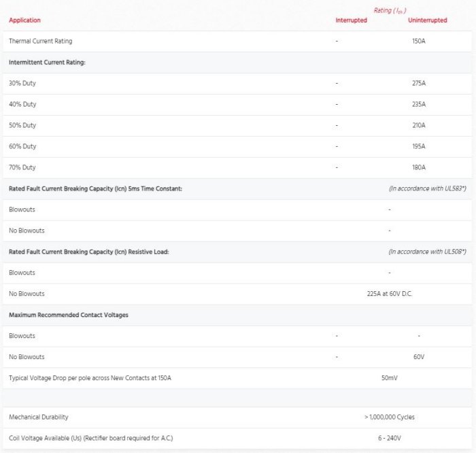Select the 70% Duty row label
The height and width of the screenshot is (453, 476).
tap(22, 167)
